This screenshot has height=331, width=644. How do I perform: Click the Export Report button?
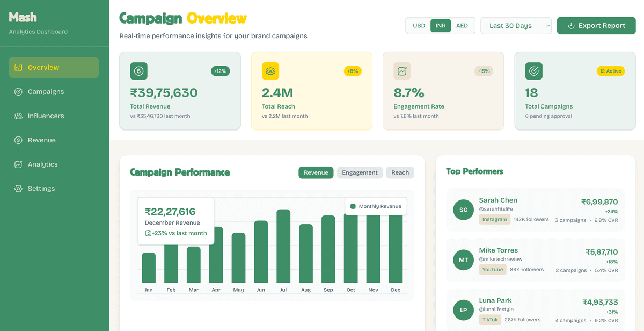(x=596, y=26)
